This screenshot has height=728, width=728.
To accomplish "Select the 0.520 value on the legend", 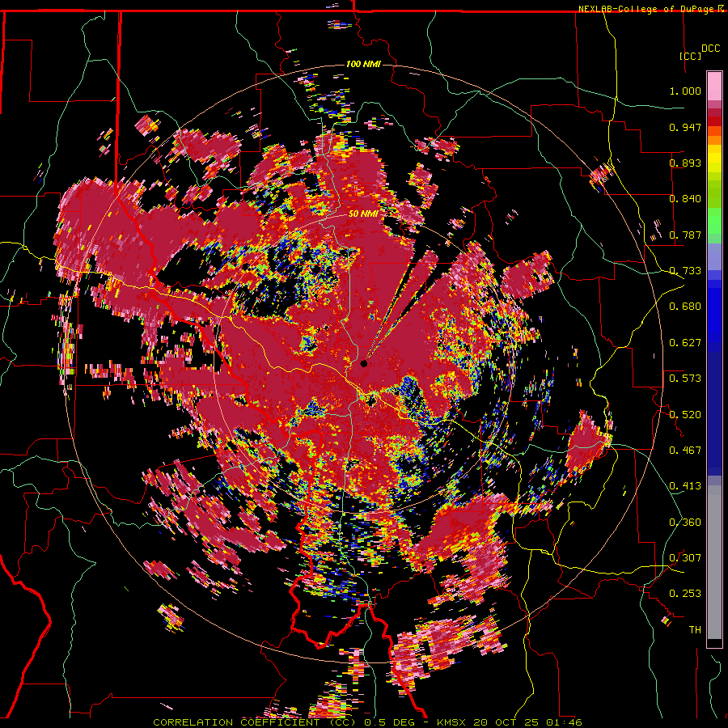I will (x=685, y=415).
